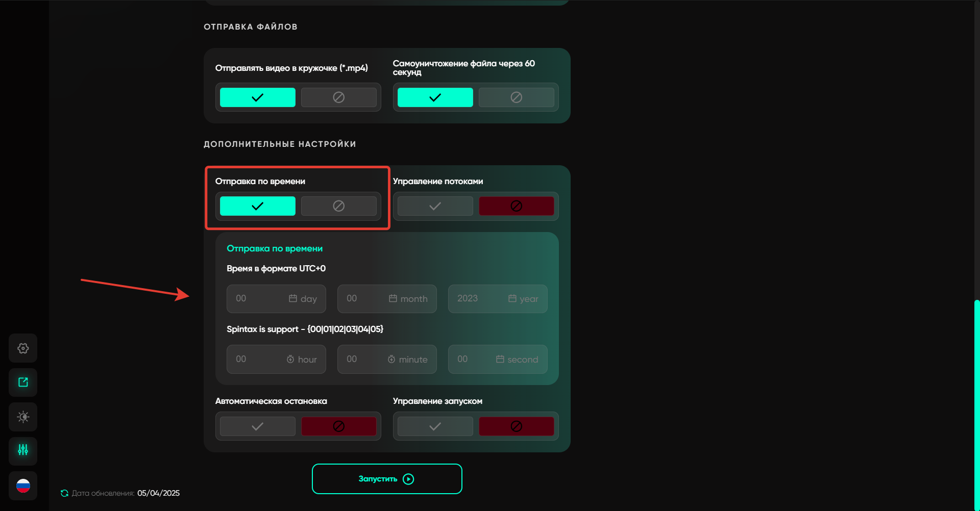980x511 pixels.
Task: Turn off Отправка по времени option
Action: [338, 206]
